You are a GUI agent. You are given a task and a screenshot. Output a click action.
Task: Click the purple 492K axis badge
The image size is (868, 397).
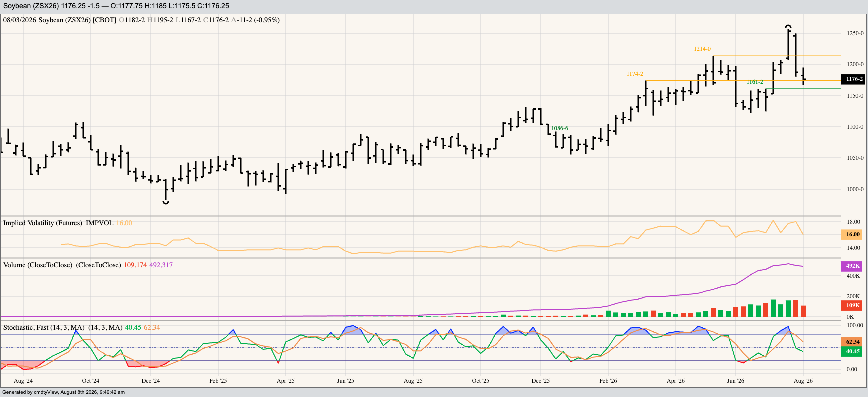(x=853, y=266)
